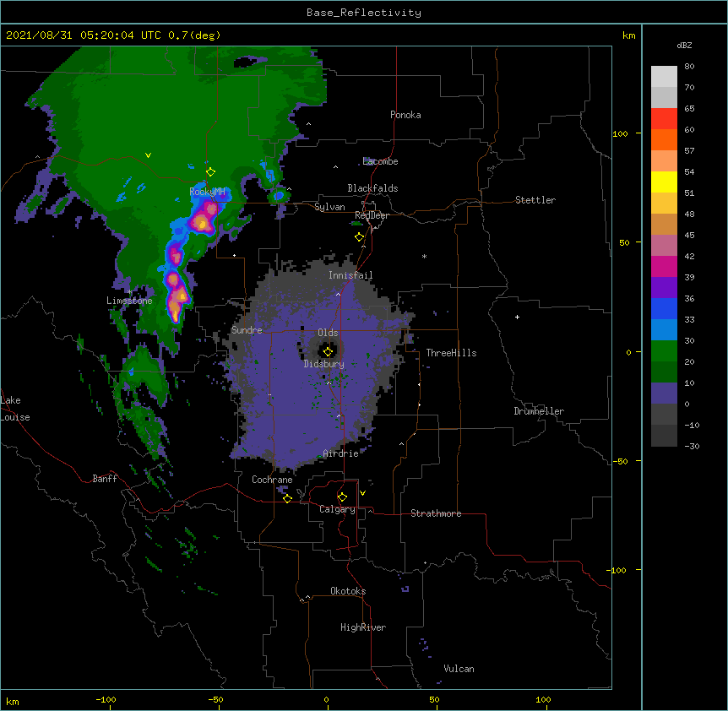The height and width of the screenshot is (711, 728).
Task: Select the ThreeHills label
Action: tap(451, 353)
